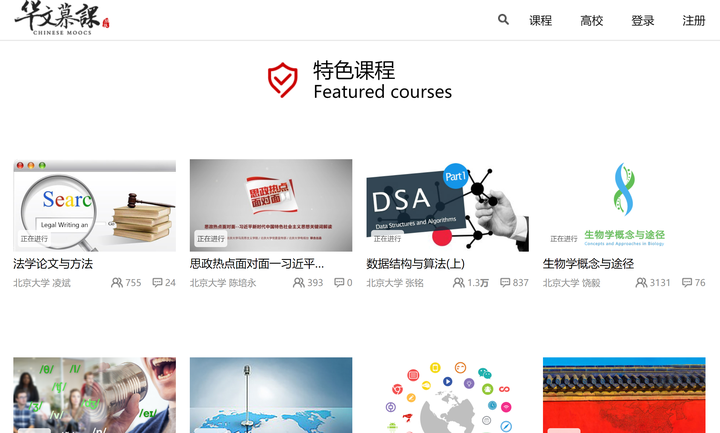Image resolution: width=720 pixels, height=433 pixels.
Task: Open the red palace wall course thumbnail
Action: click(624, 395)
